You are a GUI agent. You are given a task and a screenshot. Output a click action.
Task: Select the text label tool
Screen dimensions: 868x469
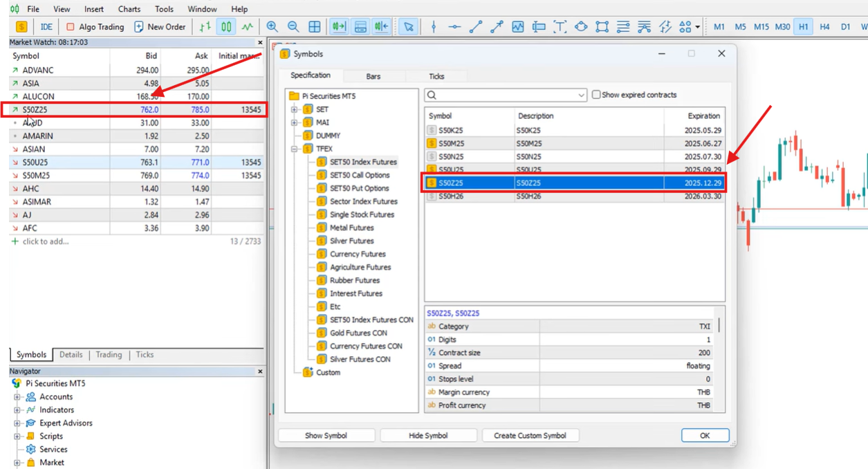tap(560, 27)
